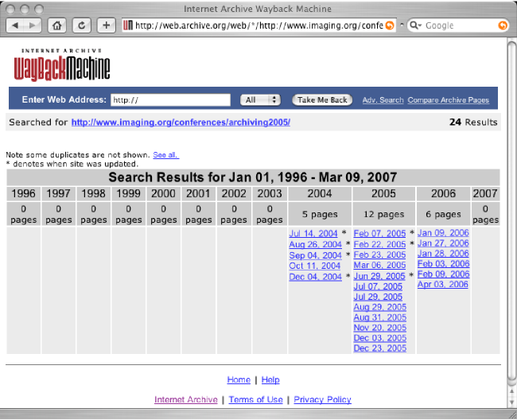Add a bookmark with the plus icon
Image resolution: width=517 pixels, height=420 pixels.
click(x=106, y=25)
